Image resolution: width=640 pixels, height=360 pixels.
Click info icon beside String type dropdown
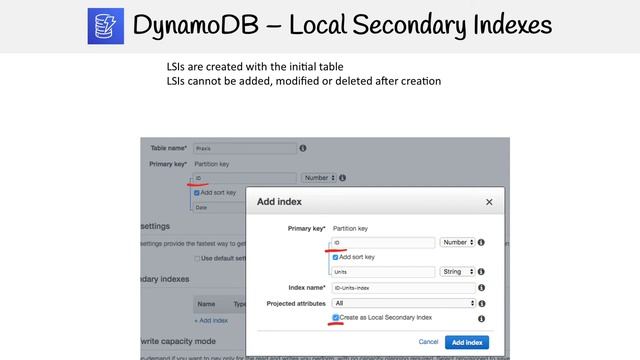481,272
